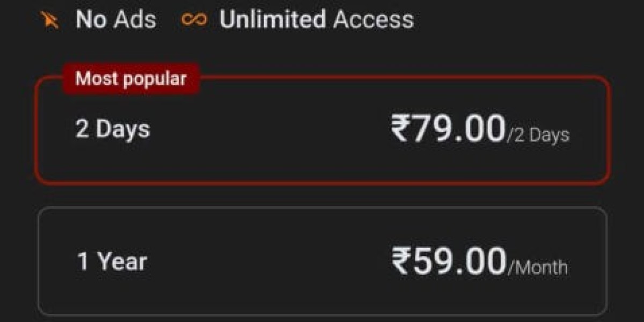Click the word "Most" in the red badge
The width and height of the screenshot is (644, 322).
(x=94, y=79)
